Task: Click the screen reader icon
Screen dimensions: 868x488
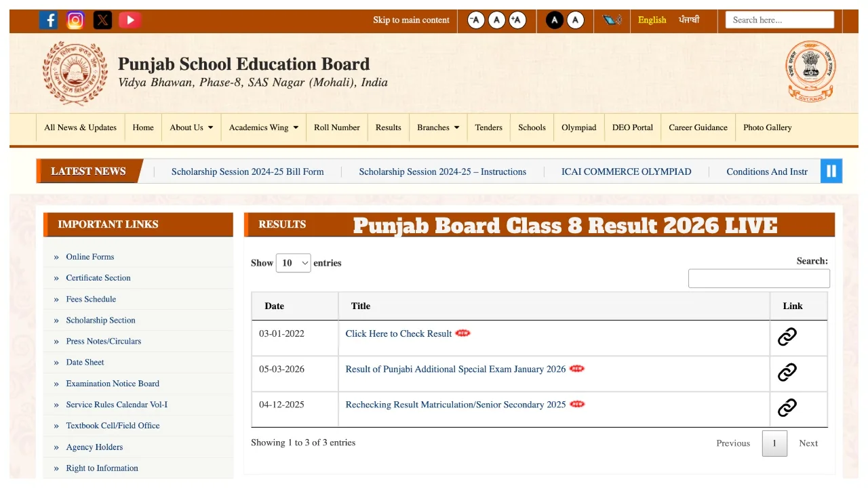Action: coord(612,20)
